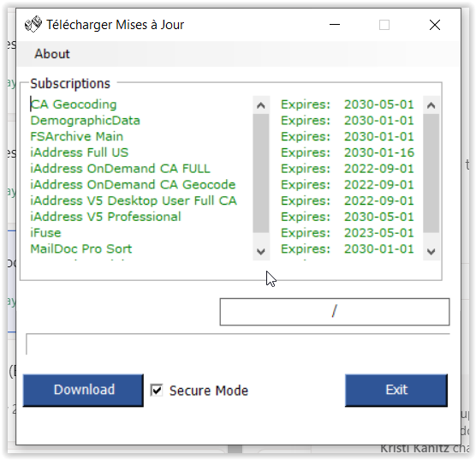Open the About menu

point(52,54)
